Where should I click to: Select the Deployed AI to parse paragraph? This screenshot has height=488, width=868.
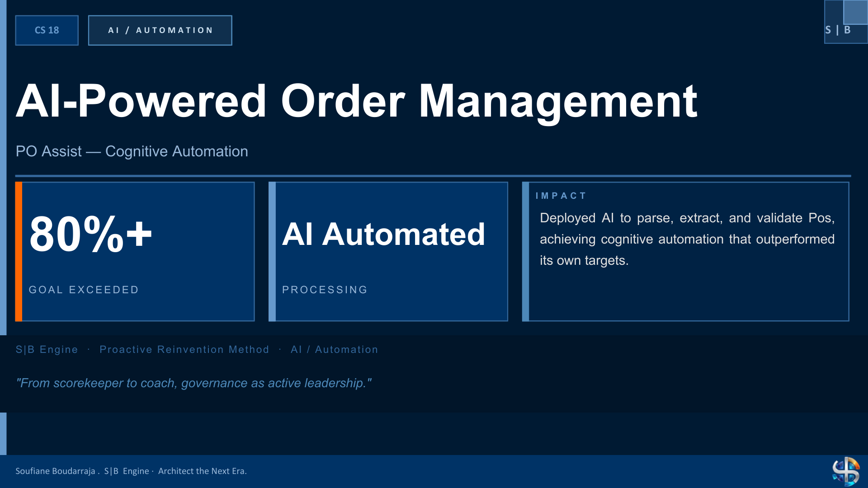[687, 239]
